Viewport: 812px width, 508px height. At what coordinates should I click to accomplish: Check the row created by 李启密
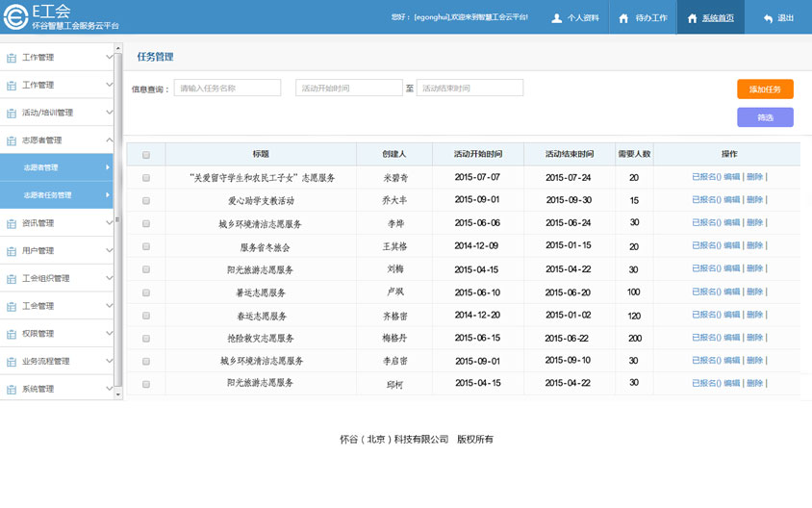click(x=146, y=361)
